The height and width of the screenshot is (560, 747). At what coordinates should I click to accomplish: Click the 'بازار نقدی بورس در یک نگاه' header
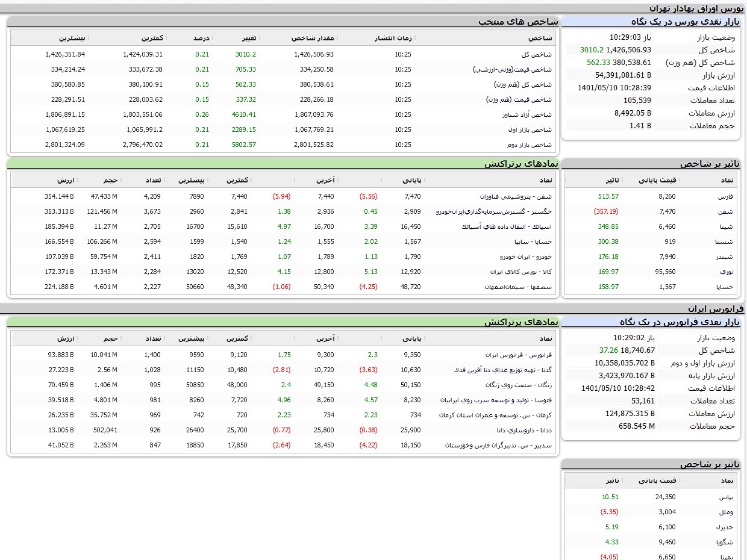coord(685,22)
